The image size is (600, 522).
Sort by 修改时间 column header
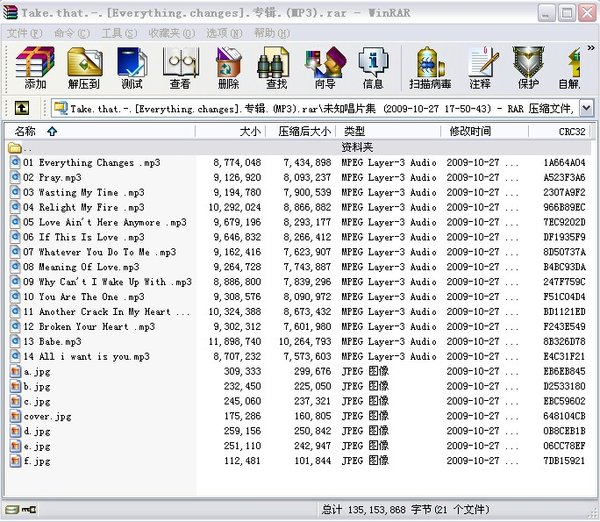[484, 131]
